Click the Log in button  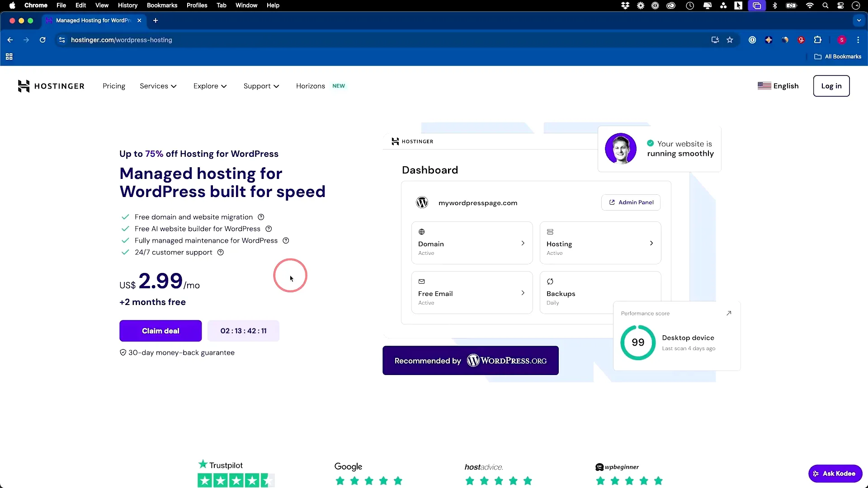831,86
